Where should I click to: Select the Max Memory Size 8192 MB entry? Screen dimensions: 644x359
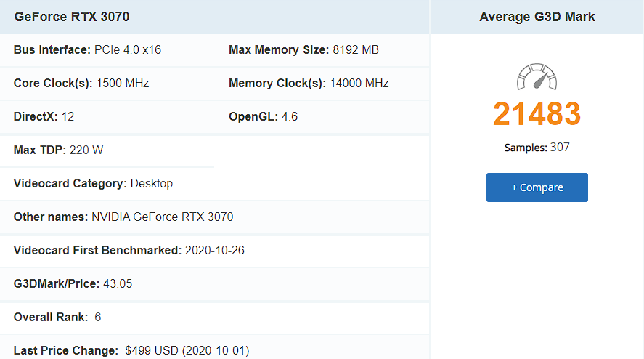pyautogui.click(x=303, y=50)
